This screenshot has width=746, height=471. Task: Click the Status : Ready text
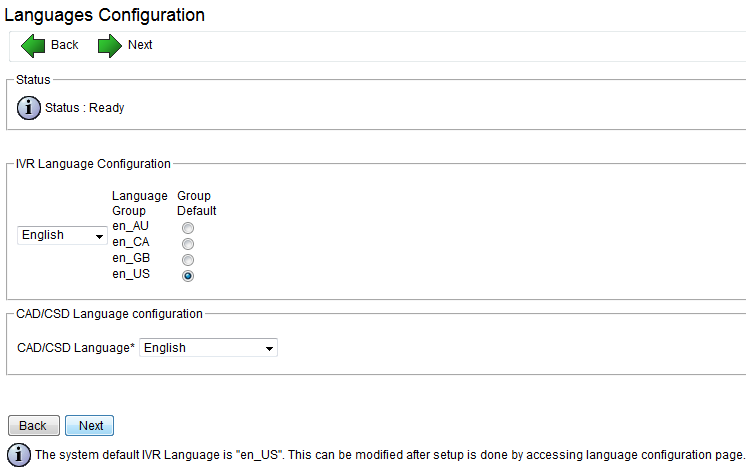pos(85,108)
